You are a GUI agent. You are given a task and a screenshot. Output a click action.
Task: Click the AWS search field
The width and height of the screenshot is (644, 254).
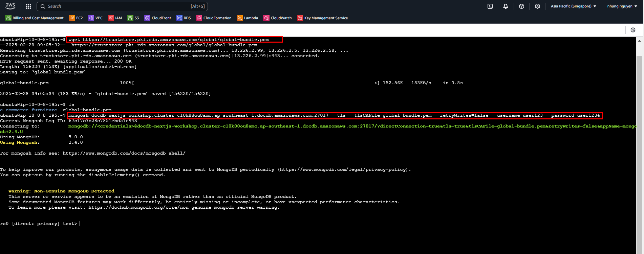(x=122, y=6)
